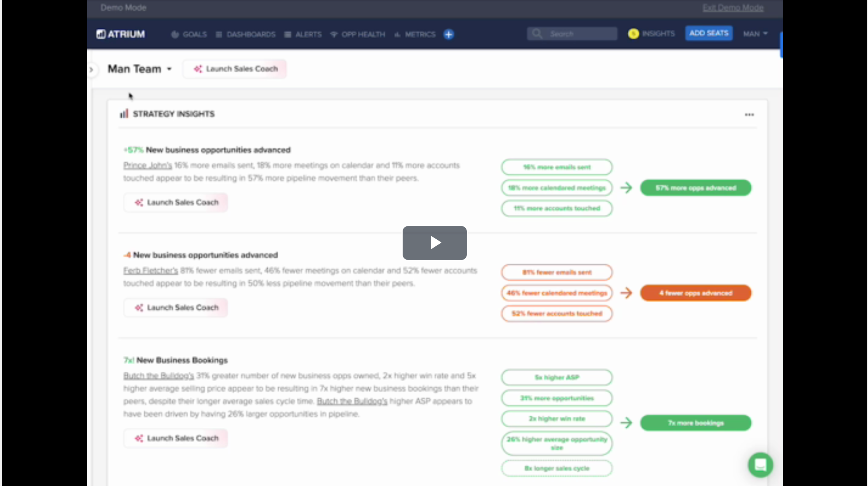Click 26% higher average opportunity size pill
This screenshot has height=486, width=868.
(x=557, y=443)
